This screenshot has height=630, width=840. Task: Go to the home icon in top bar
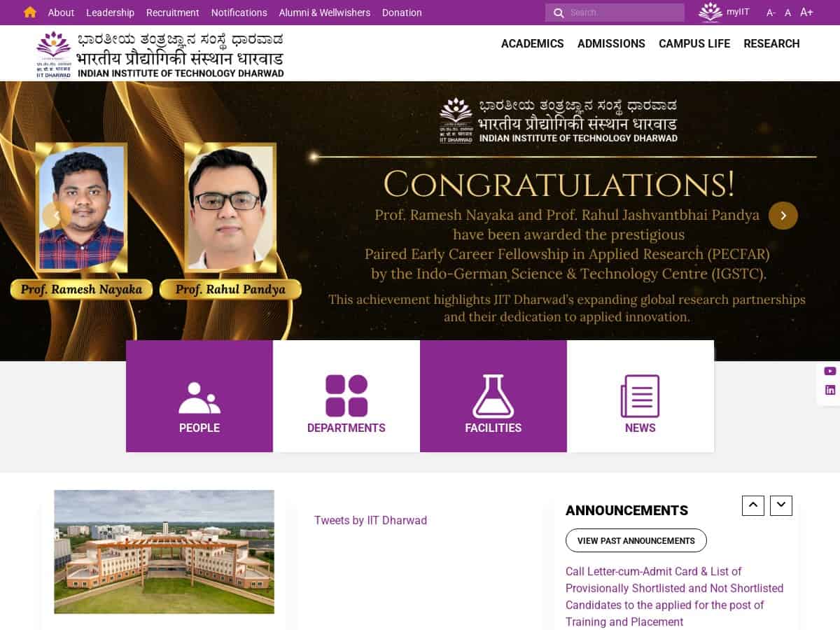point(29,12)
